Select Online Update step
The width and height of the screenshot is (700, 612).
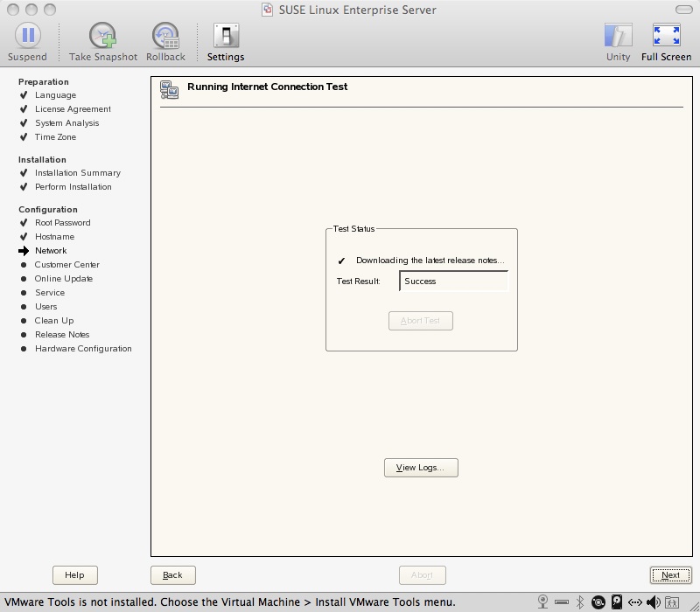(x=64, y=278)
